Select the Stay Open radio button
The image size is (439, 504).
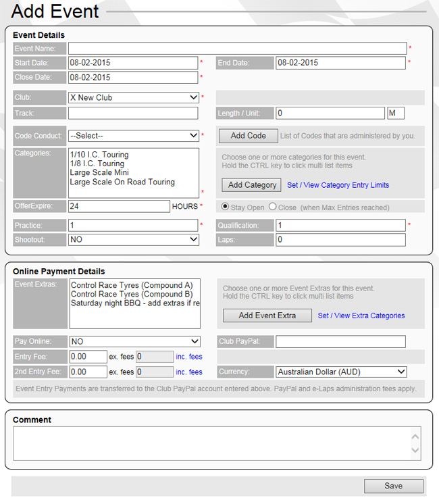click(225, 207)
